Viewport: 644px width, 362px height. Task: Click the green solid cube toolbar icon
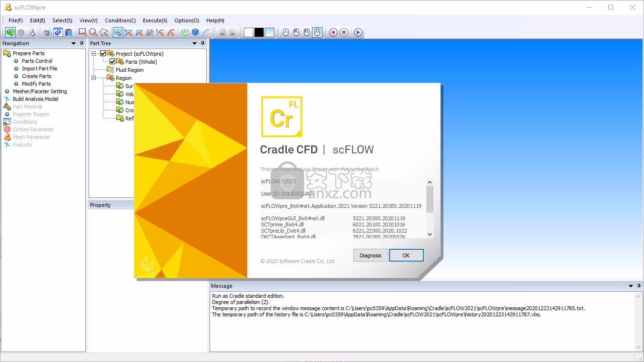tap(10, 32)
